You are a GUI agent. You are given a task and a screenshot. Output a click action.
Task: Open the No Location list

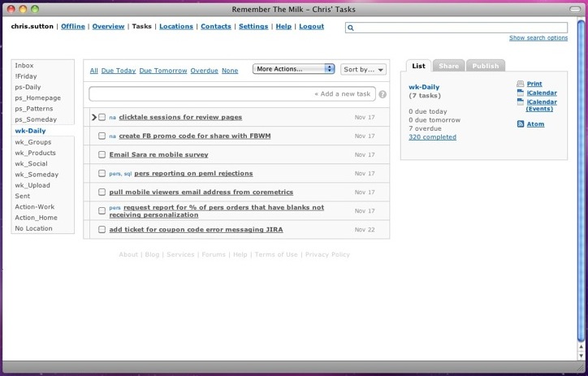34,228
